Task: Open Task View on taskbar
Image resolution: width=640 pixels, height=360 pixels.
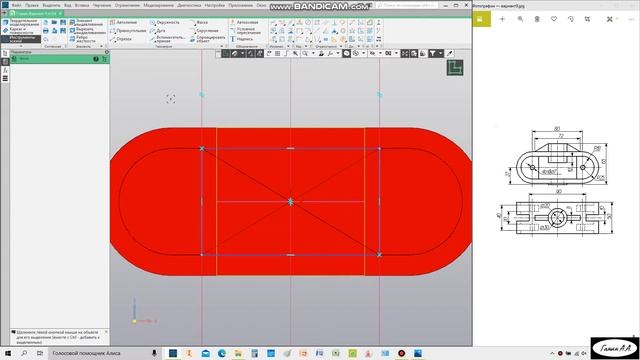Action: 40,353
